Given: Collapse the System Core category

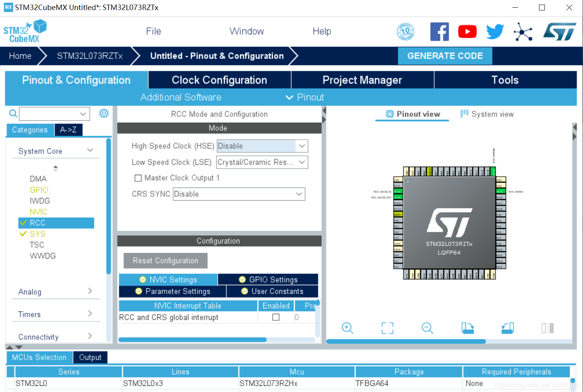Looking at the screenshot, I should 90,150.
